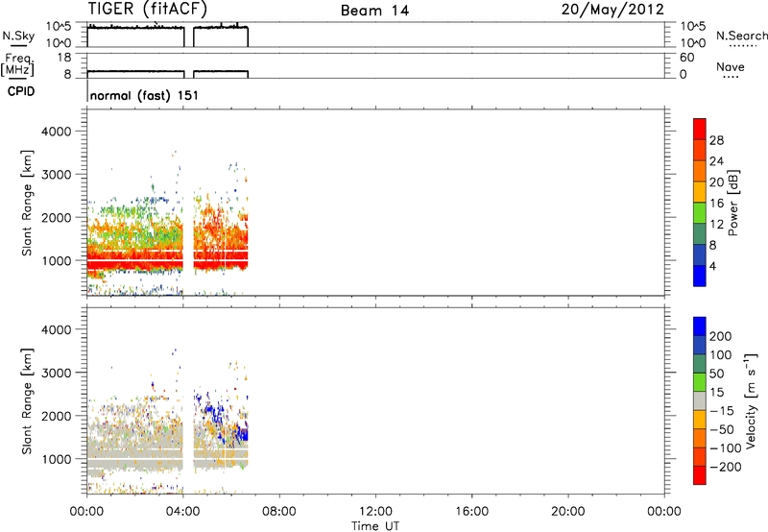Click the date 20/May/2012
Viewport: 768px width, 532px height.
point(612,10)
